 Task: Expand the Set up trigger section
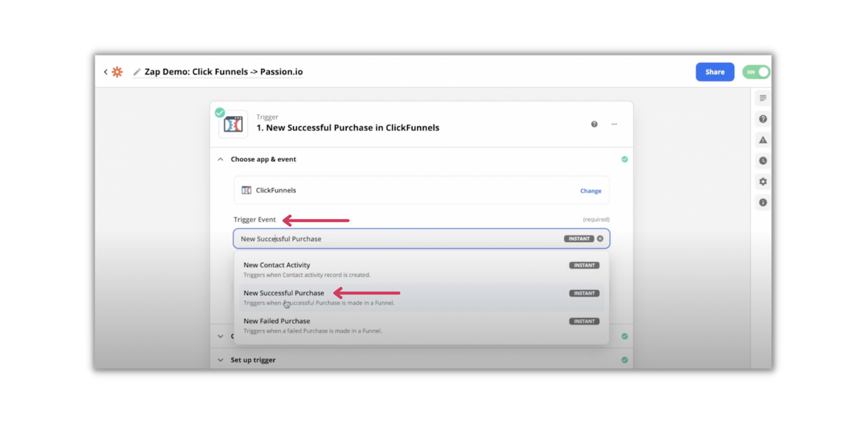tap(221, 359)
